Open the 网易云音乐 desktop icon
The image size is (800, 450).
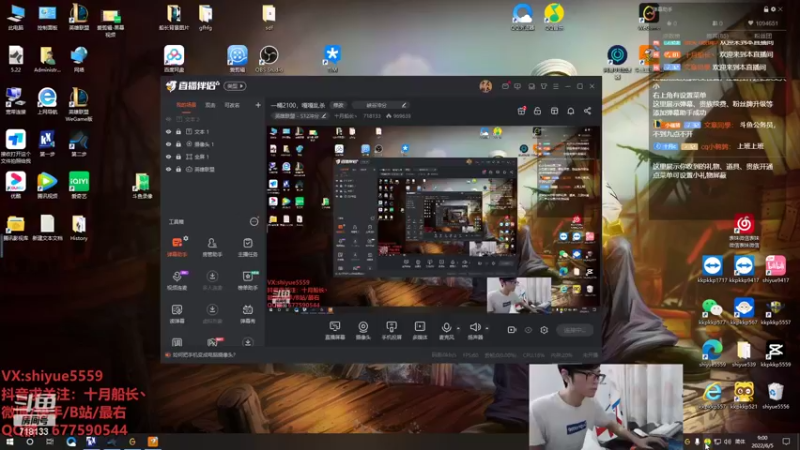744,231
